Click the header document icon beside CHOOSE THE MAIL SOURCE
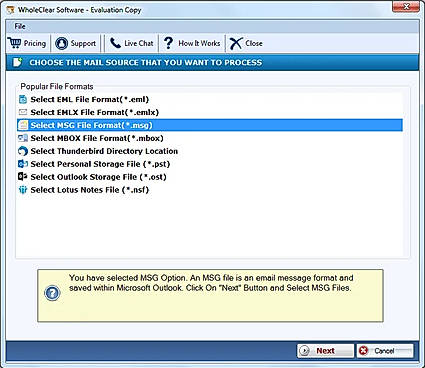 (18, 62)
